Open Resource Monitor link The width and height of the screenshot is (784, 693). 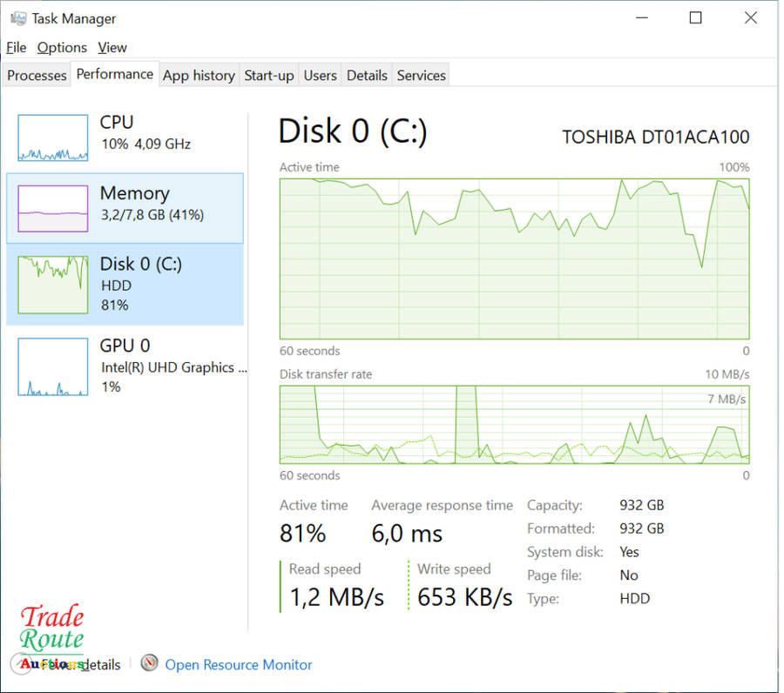point(239,665)
